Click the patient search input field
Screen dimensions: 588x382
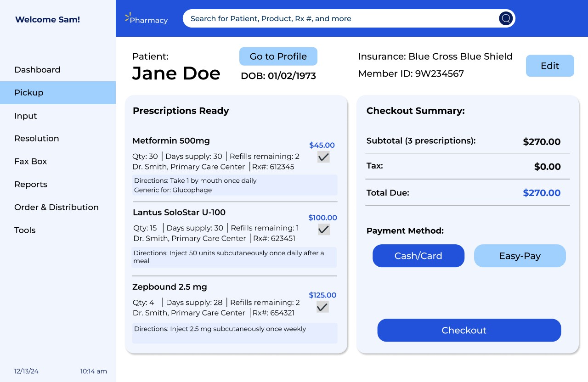coord(322,18)
